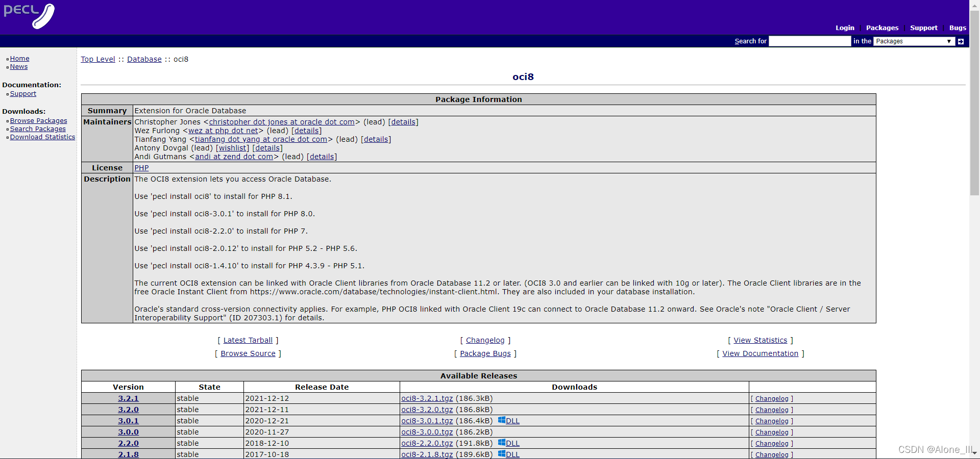Open the Packages search scope dropdown
Image resolution: width=980 pixels, height=459 pixels.
click(913, 41)
